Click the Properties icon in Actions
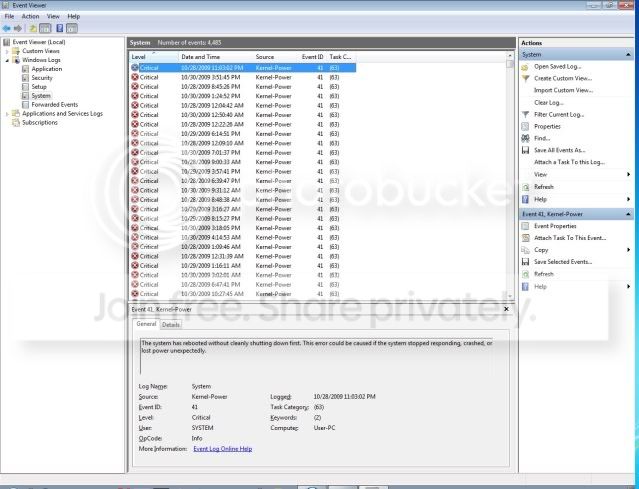 (525, 126)
